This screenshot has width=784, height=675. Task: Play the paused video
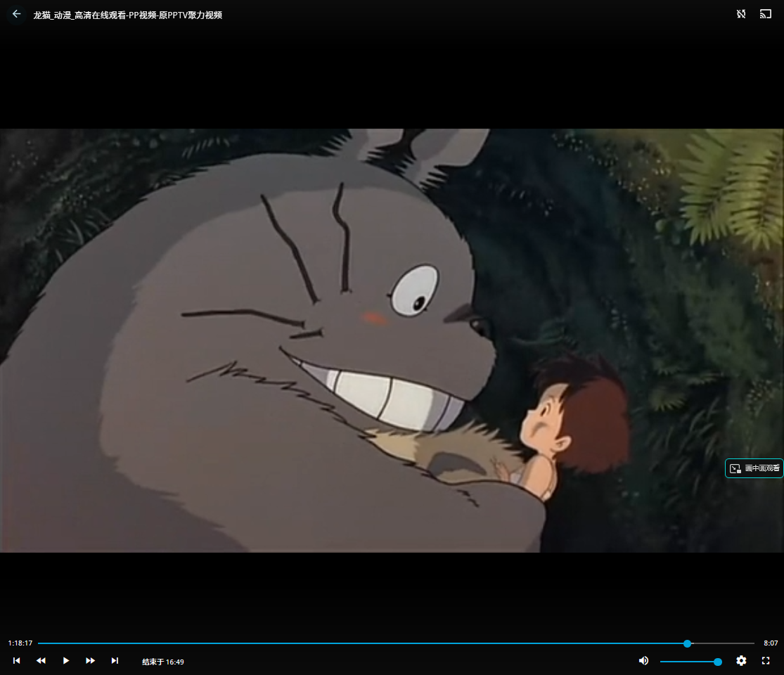65,660
